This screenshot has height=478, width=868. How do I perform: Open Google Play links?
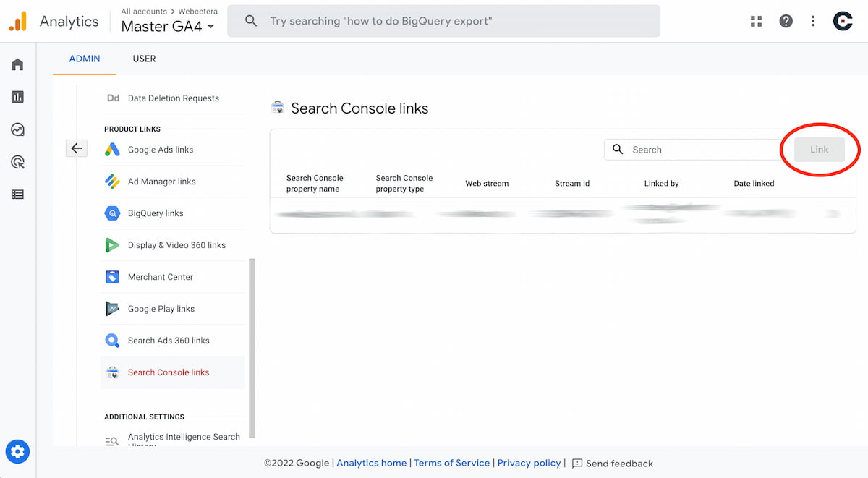coord(161,309)
